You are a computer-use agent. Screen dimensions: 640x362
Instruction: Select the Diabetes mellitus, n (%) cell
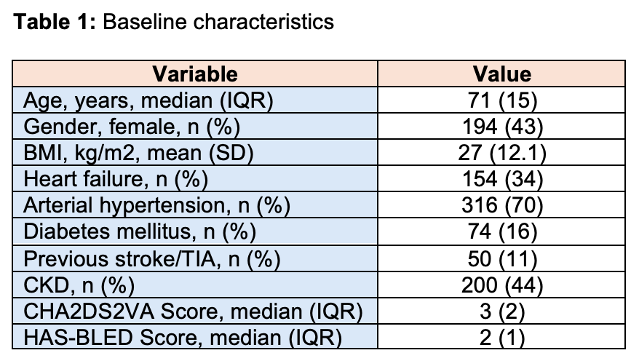(195, 231)
